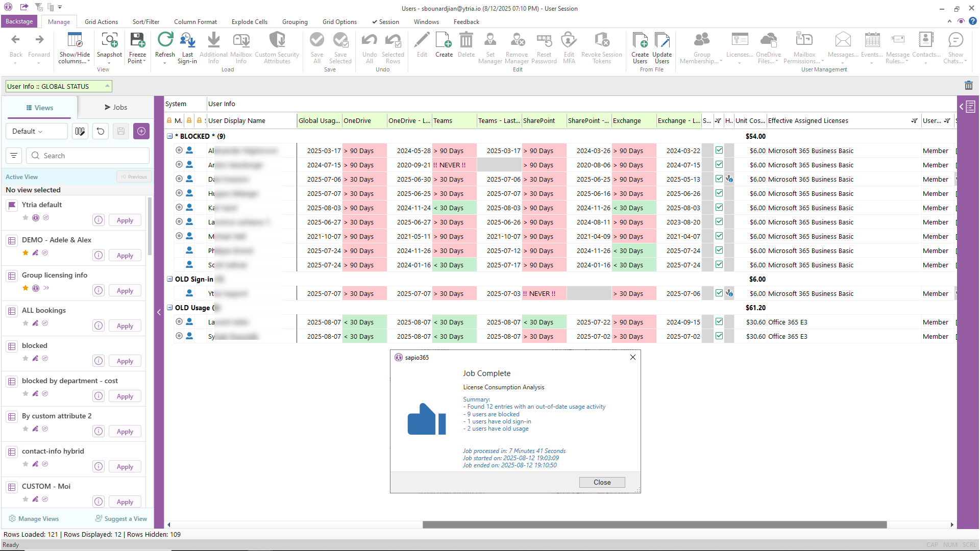This screenshot has width=980, height=551.
Task: Open the Column Format tab
Action: [195, 22]
